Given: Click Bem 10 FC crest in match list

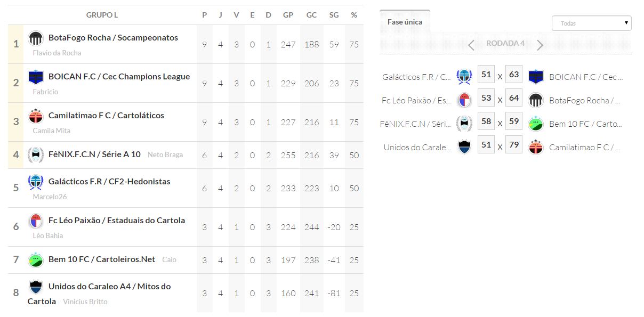Looking at the screenshot, I should pos(535,124).
